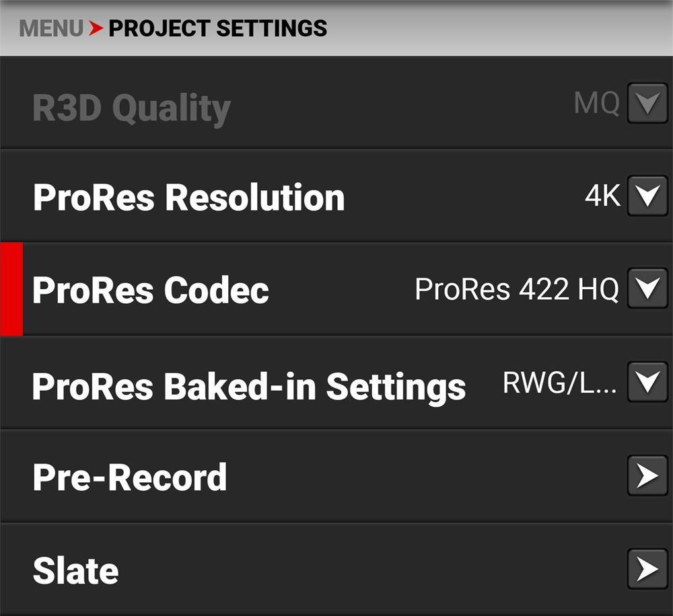Screen dimensions: 673x616
Task: Click the red breadcrumb arrow after MENU
Action: (x=96, y=29)
